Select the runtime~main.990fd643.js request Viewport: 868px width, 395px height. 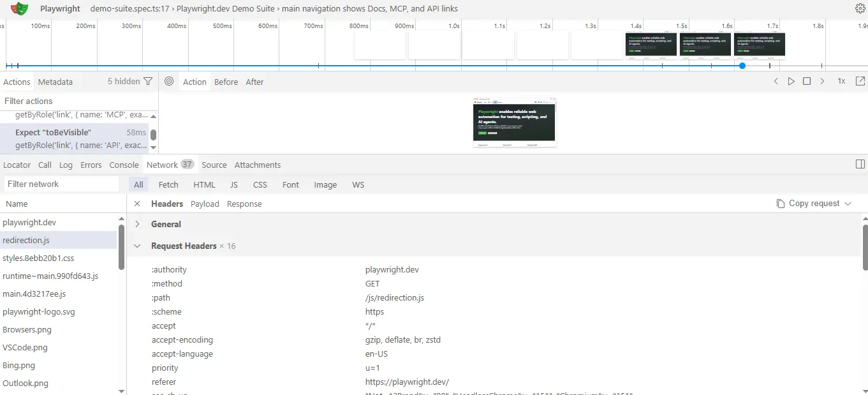(58, 276)
